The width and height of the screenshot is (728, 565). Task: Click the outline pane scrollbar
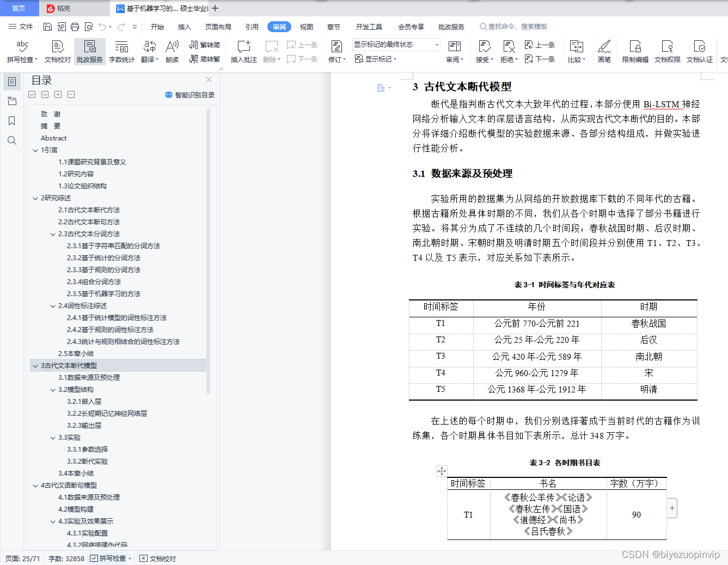pyautogui.click(x=209, y=251)
